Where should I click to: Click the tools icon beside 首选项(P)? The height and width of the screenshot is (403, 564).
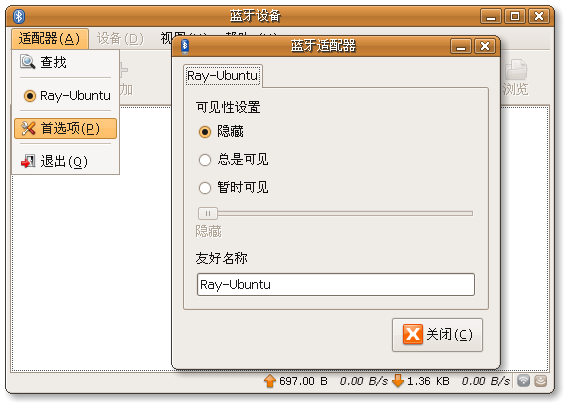pos(28,128)
